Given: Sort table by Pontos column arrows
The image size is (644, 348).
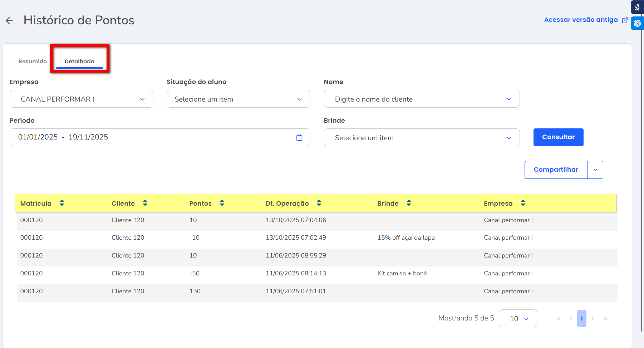Looking at the screenshot, I should click(222, 203).
